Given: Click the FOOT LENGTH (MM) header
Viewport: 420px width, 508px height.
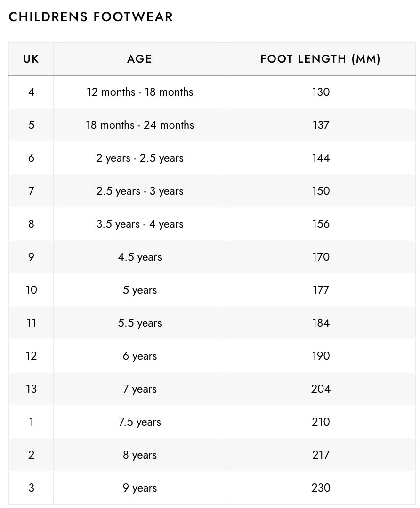Looking at the screenshot, I should pyautogui.click(x=320, y=59).
